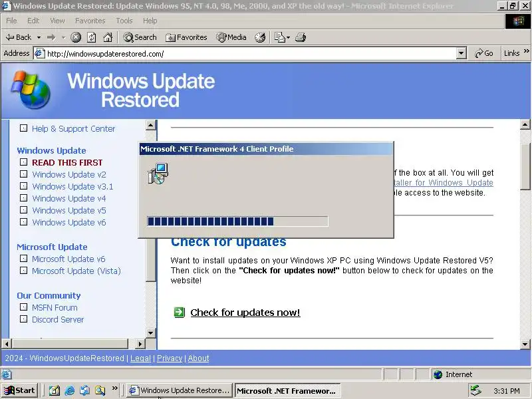This screenshot has width=532, height=399.
Task: Open the Help menu
Action: (x=150, y=21)
